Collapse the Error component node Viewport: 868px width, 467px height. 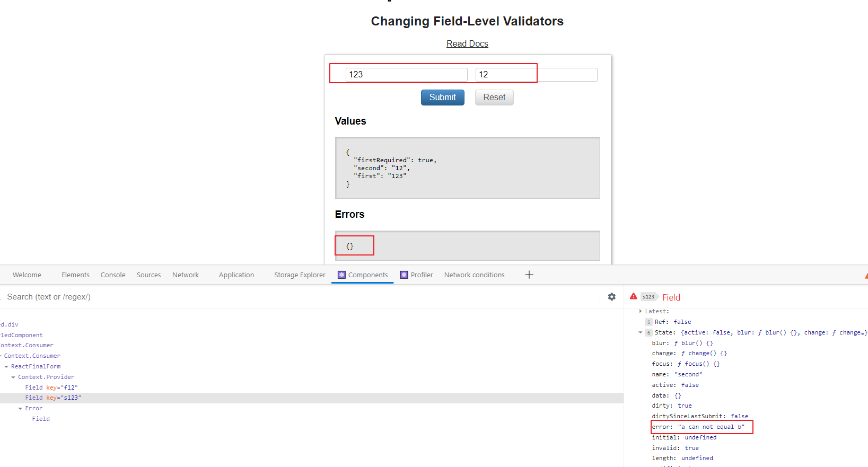pyautogui.click(x=20, y=408)
